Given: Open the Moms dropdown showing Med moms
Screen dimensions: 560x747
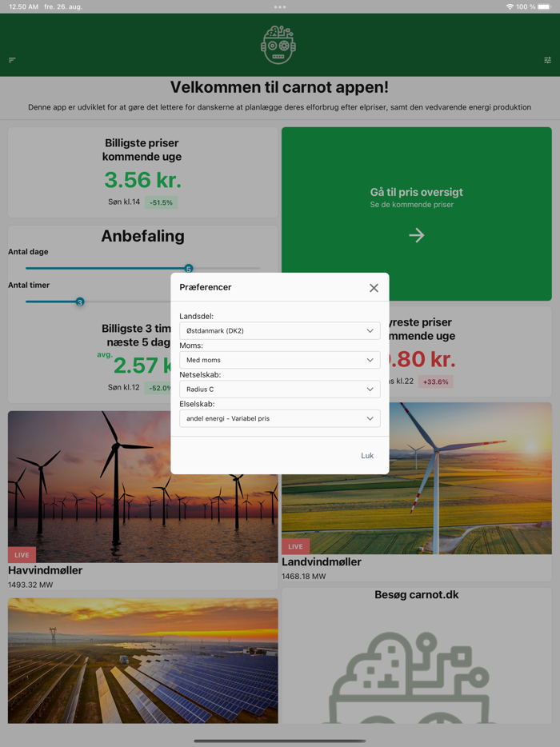Looking at the screenshot, I should click(x=280, y=360).
